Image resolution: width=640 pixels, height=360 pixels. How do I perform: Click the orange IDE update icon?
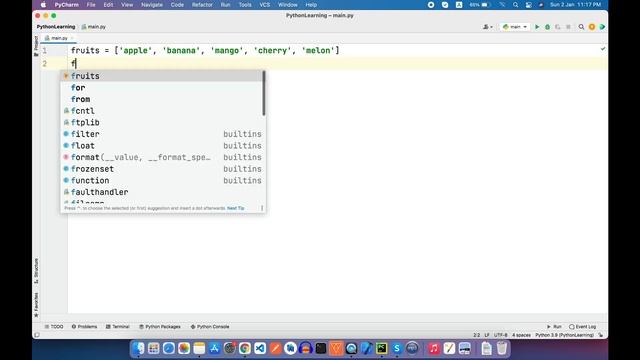[592, 27]
